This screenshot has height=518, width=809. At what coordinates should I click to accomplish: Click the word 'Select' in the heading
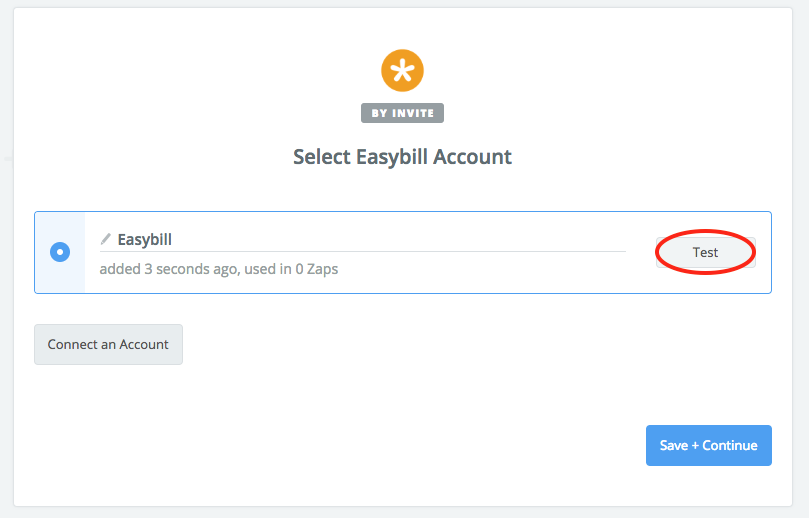321,157
